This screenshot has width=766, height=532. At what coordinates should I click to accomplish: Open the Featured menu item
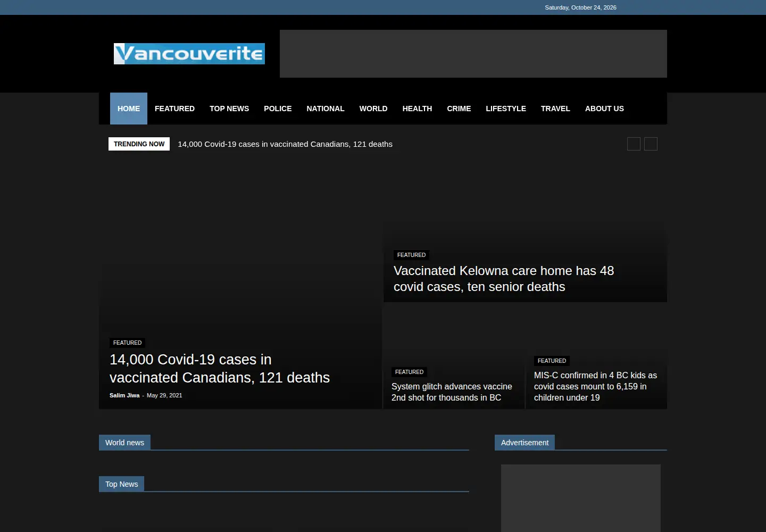174,109
